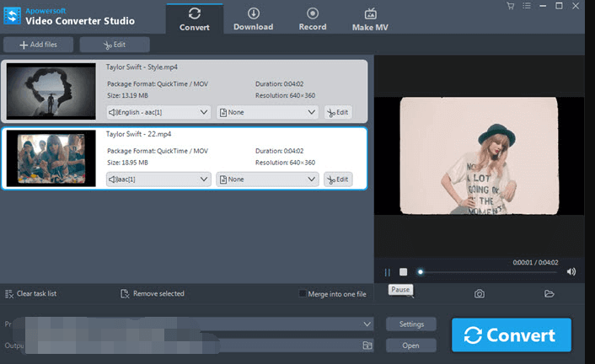
Task: Open the shopping cart icon
Action: 511,6
